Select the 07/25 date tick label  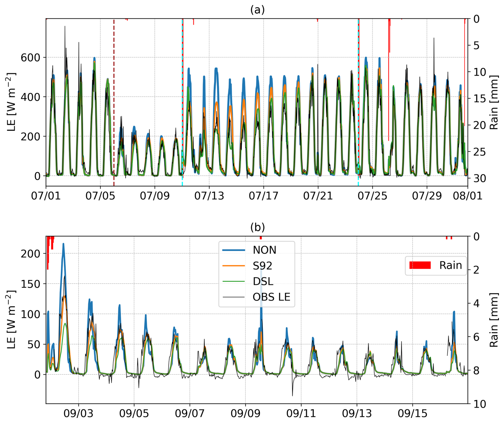click(x=372, y=196)
